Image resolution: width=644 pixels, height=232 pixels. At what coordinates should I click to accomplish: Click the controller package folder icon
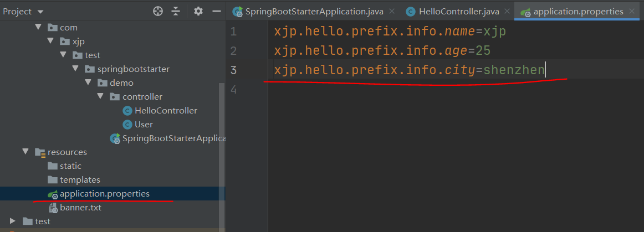click(115, 97)
